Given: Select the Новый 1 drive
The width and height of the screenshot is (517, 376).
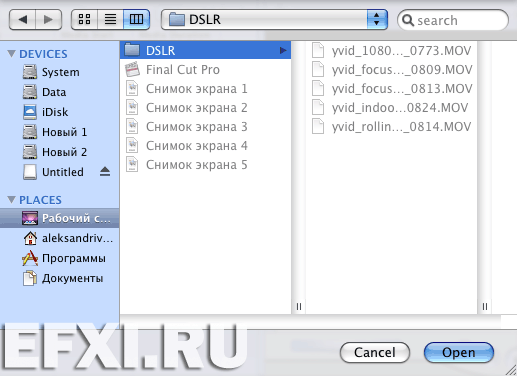Looking at the screenshot, I should pyautogui.click(x=59, y=132).
